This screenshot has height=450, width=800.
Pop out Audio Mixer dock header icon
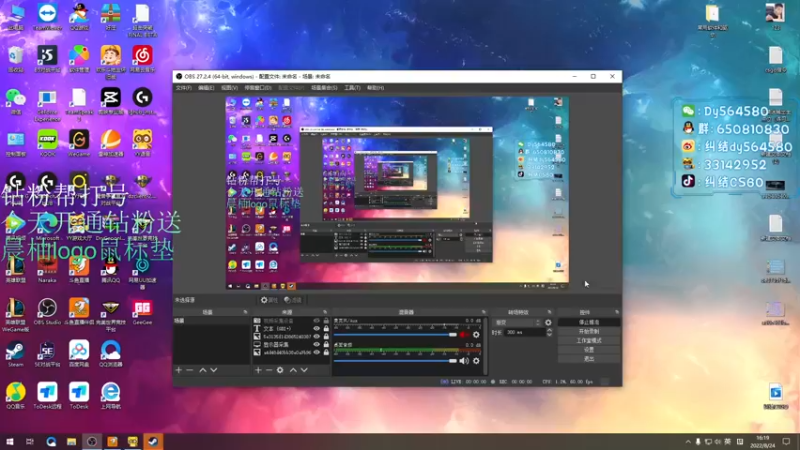tap(484, 312)
